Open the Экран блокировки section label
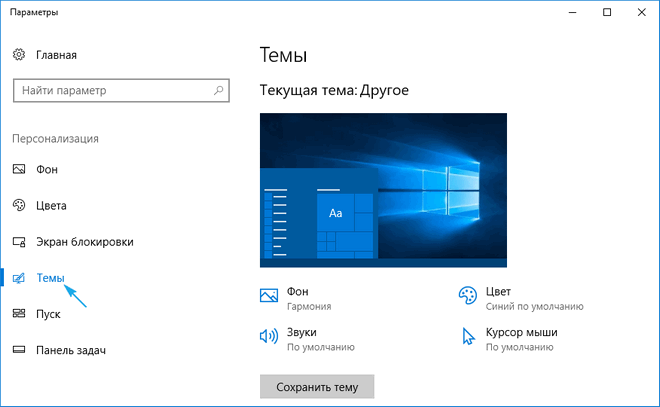 tap(85, 242)
